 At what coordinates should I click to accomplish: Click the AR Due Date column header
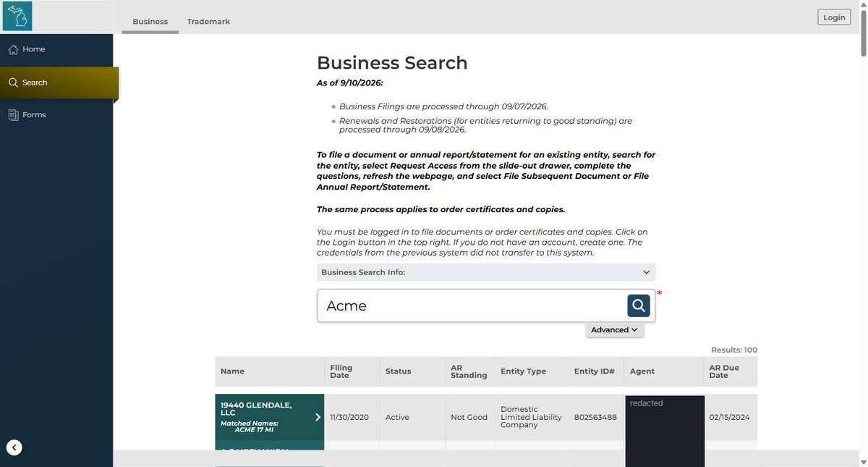click(x=731, y=371)
